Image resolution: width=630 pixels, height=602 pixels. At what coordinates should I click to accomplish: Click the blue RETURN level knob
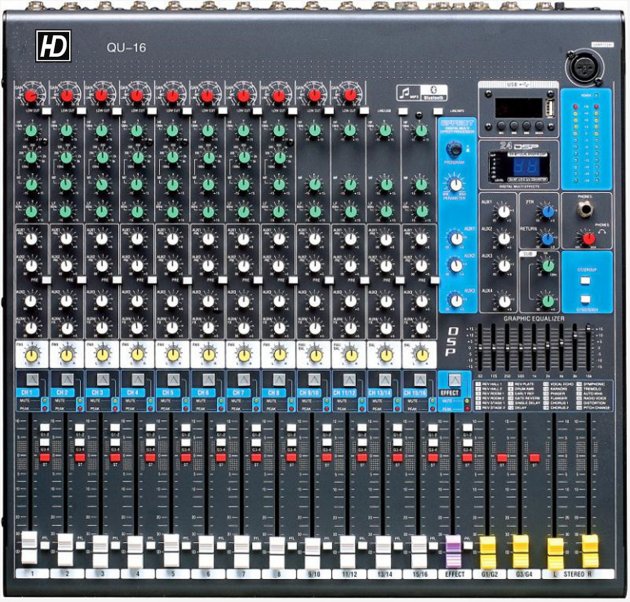point(547,239)
